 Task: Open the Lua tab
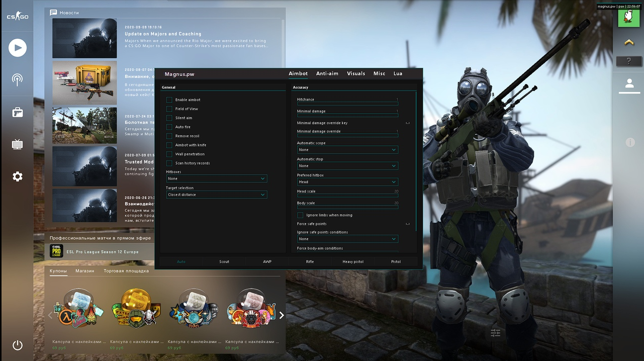(x=398, y=73)
